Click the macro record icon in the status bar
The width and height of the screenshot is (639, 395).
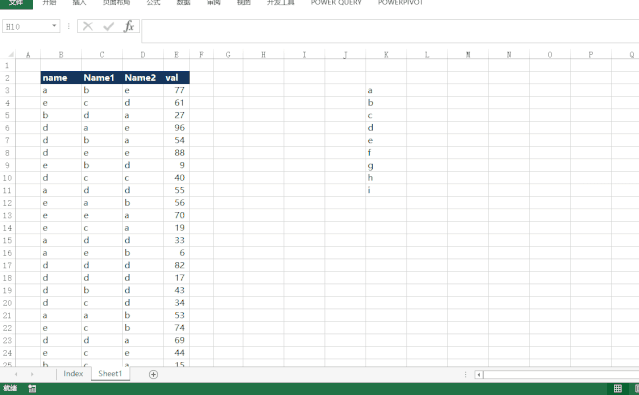pyautogui.click(x=32, y=388)
